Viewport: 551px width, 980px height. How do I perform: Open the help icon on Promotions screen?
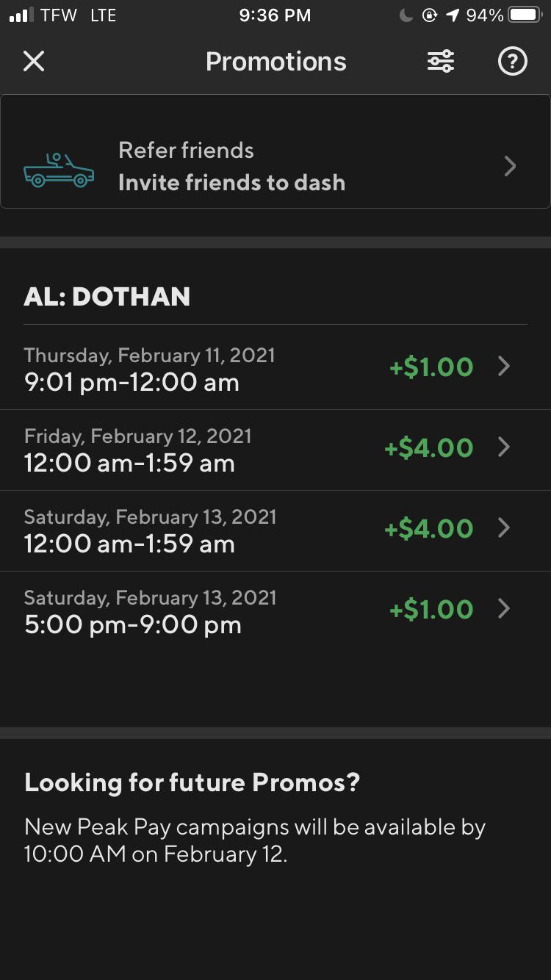point(512,62)
